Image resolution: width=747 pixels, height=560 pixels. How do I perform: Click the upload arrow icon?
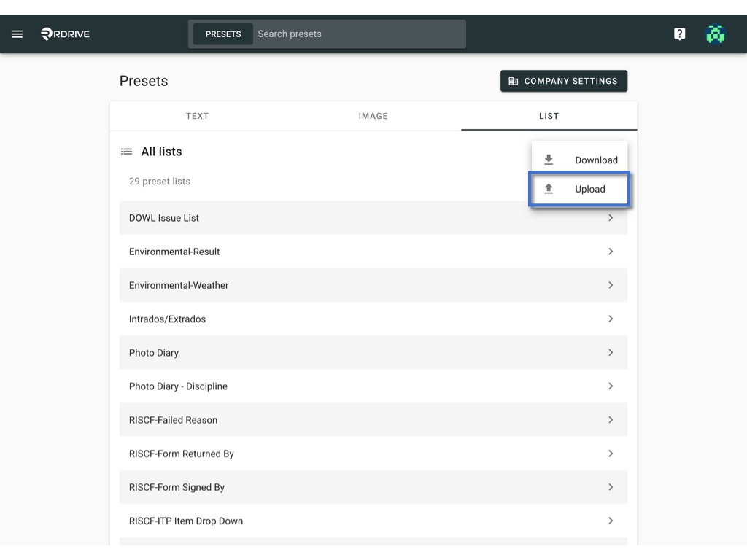(x=549, y=189)
